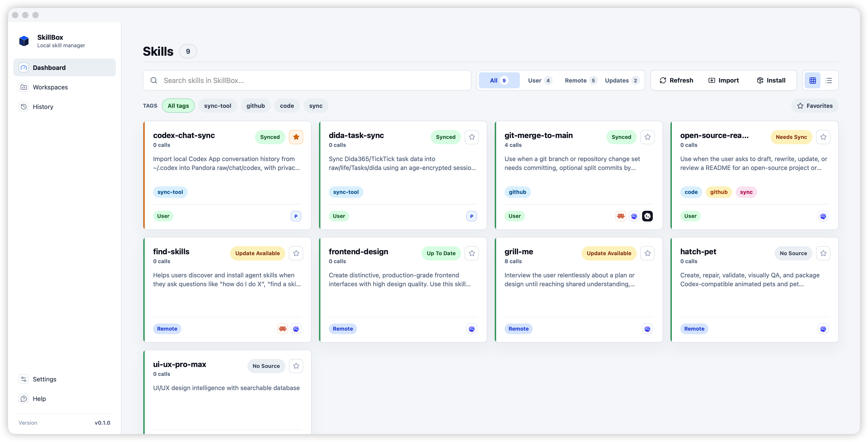The height and width of the screenshot is (442, 868).
Task: Star the hatch-pet skill
Action: click(x=823, y=253)
